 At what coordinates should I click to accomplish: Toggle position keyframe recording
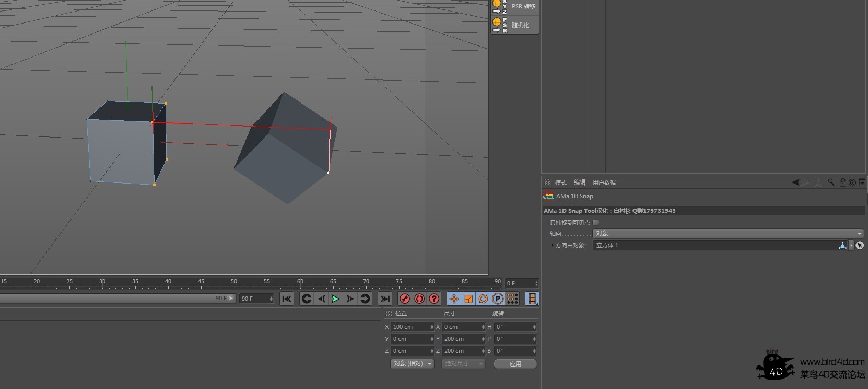[x=454, y=299]
